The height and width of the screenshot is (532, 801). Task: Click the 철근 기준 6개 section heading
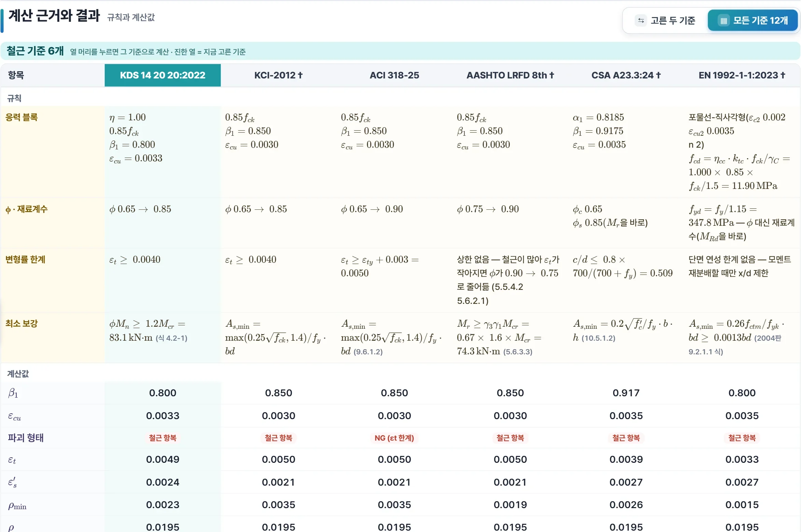(x=35, y=51)
